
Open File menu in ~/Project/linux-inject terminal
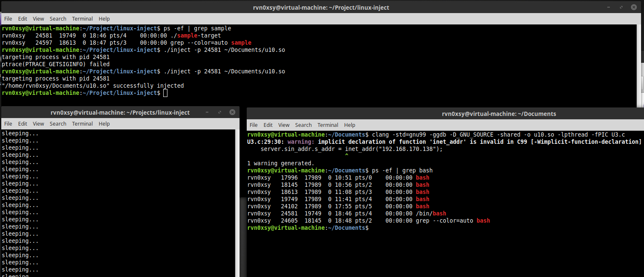8,19
